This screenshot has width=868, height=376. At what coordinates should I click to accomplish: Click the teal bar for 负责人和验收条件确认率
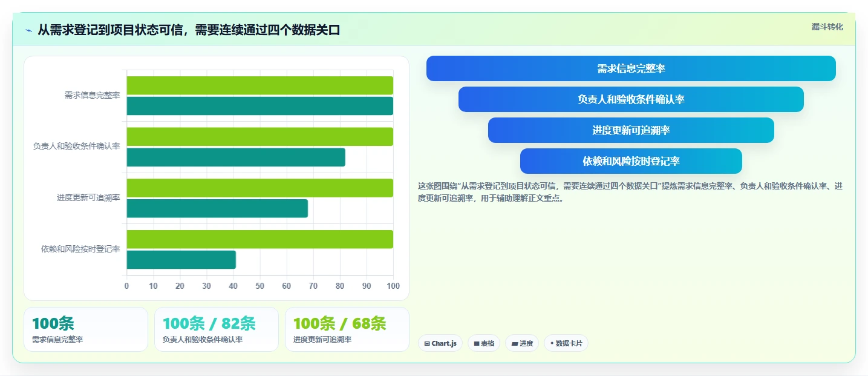click(236, 157)
